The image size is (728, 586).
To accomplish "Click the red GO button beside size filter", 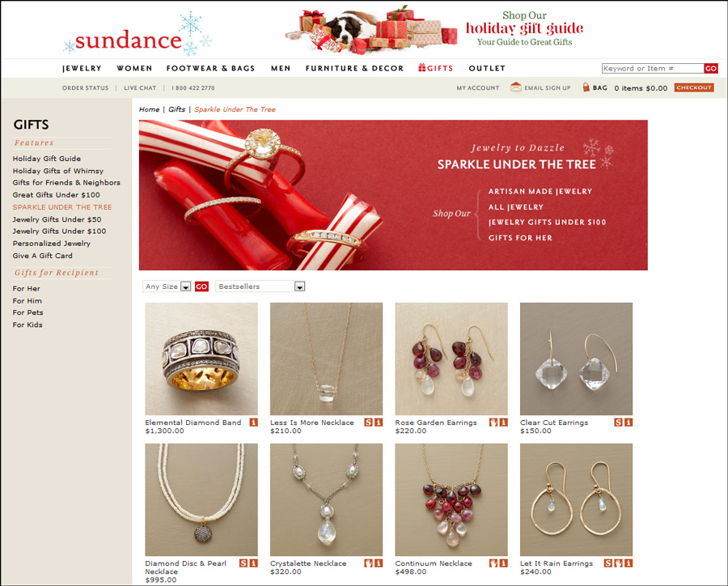I will tap(201, 287).
